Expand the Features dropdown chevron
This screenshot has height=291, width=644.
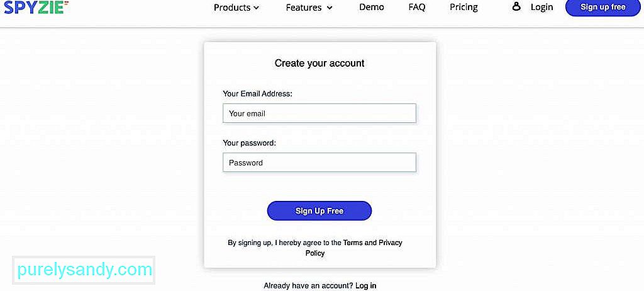tap(330, 8)
